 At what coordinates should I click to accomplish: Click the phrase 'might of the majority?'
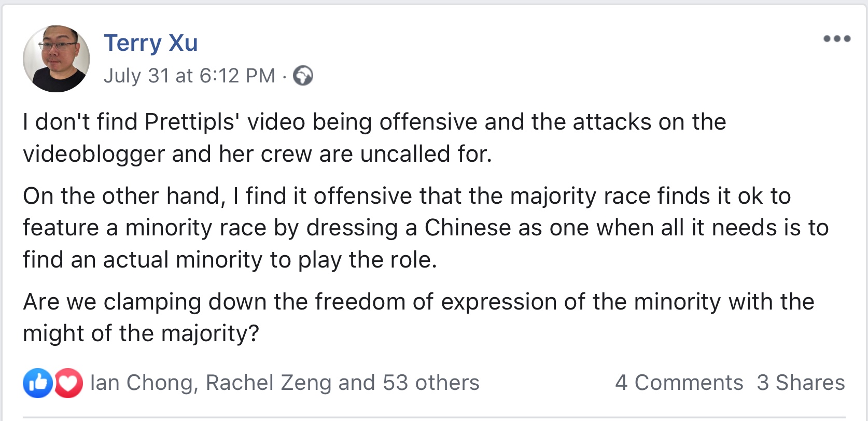coord(141,333)
